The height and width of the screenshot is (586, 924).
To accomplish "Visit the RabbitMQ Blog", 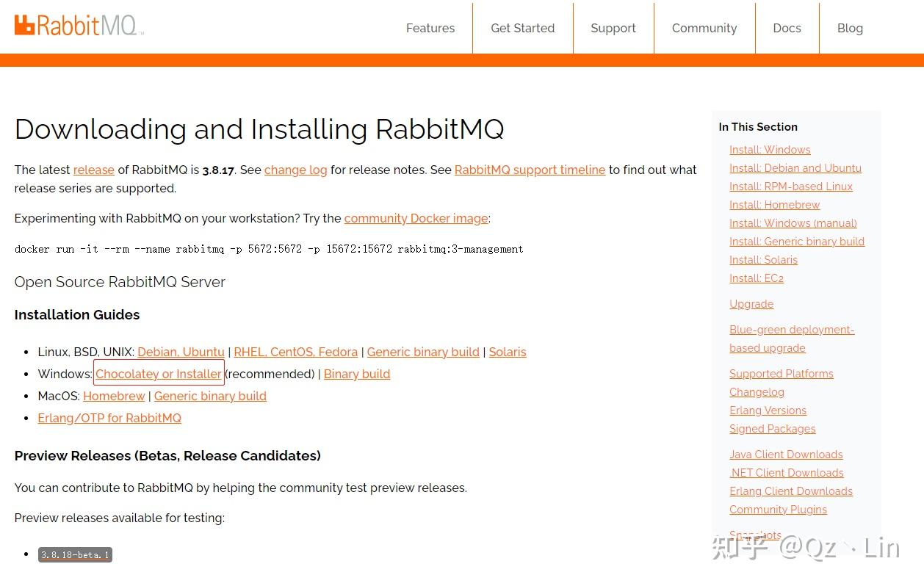I will coord(850,28).
